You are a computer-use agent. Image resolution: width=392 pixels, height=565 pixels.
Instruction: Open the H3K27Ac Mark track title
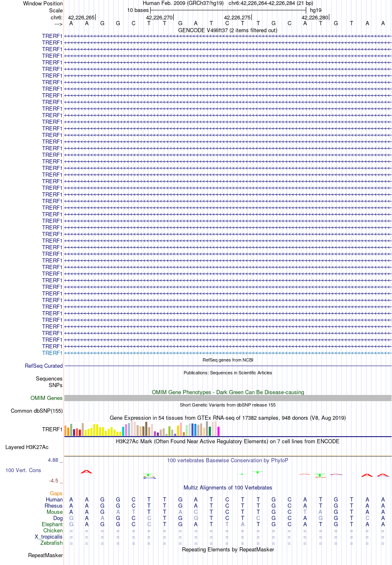tap(228, 442)
